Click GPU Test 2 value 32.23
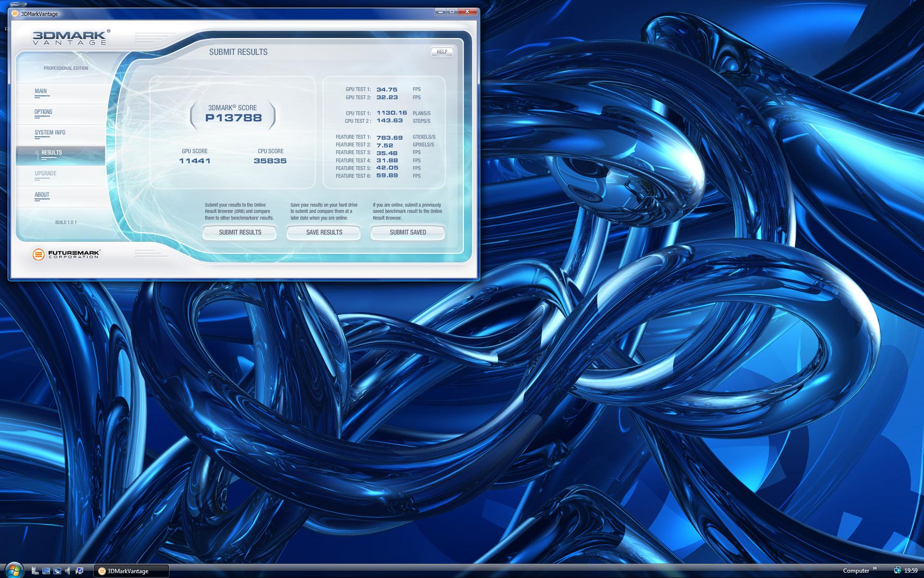 (x=387, y=97)
